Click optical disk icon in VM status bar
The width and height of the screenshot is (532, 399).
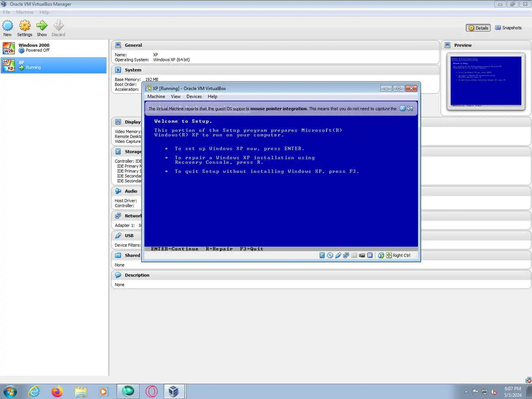[330, 255]
